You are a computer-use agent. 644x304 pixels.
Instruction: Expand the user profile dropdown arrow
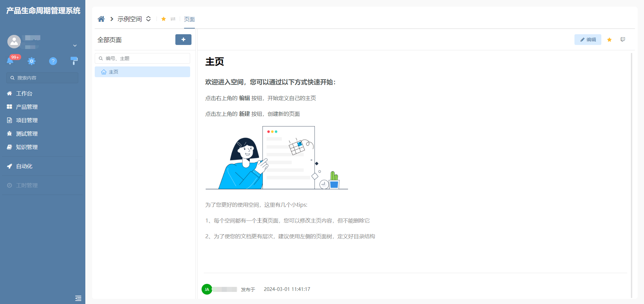click(75, 45)
